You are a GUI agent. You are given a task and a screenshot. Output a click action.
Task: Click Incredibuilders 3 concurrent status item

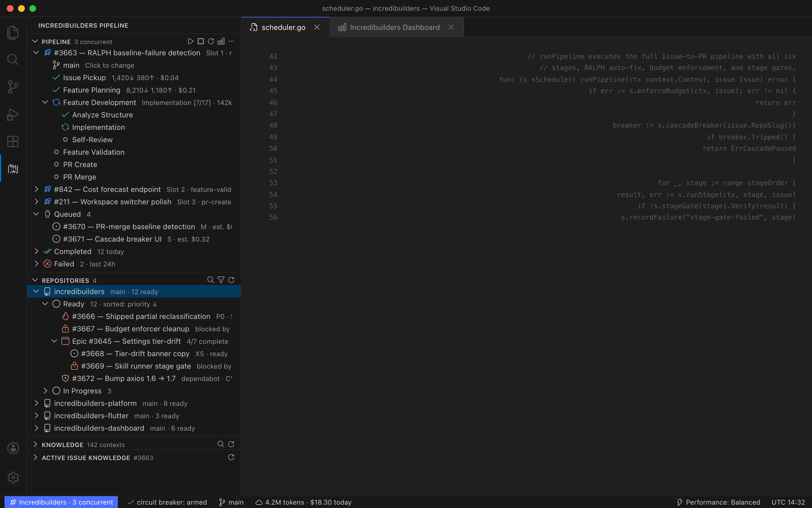pos(61,502)
